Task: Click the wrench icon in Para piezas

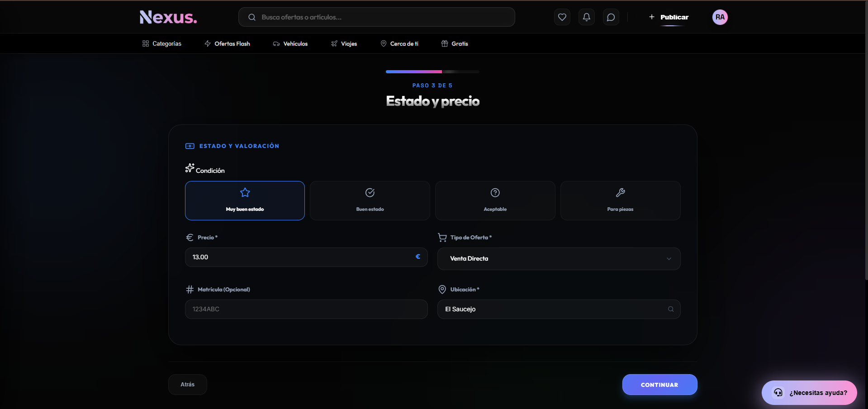Action: pyautogui.click(x=621, y=193)
